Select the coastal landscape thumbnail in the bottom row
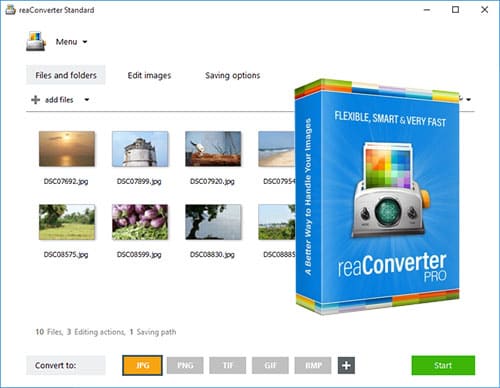Image resolution: width=500 pixels, height=388 pixels. tap(277, 222)
